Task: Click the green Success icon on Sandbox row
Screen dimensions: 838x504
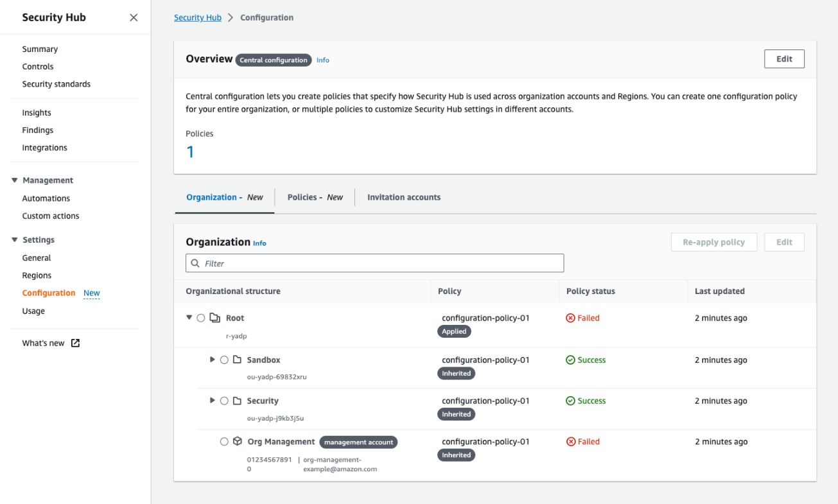Action: [571, 360]
